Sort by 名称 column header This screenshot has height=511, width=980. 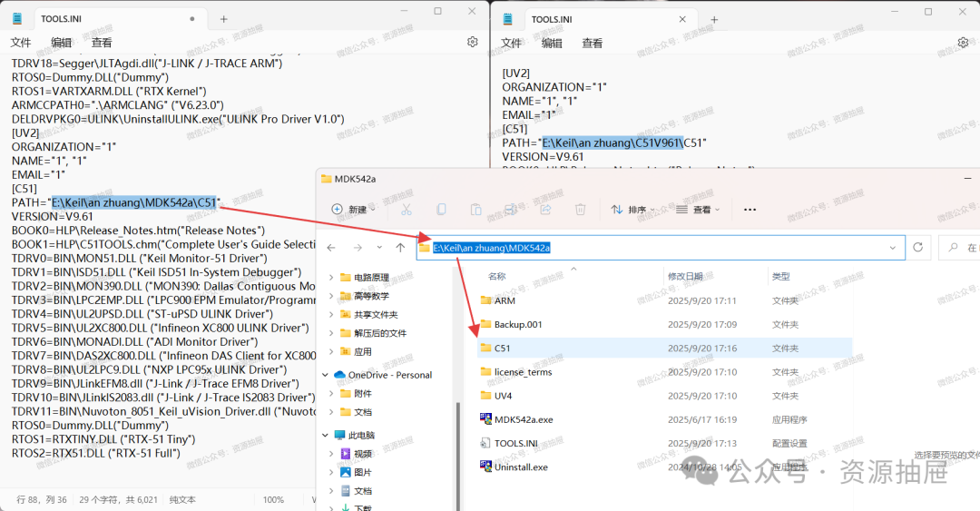pos(497,276)
